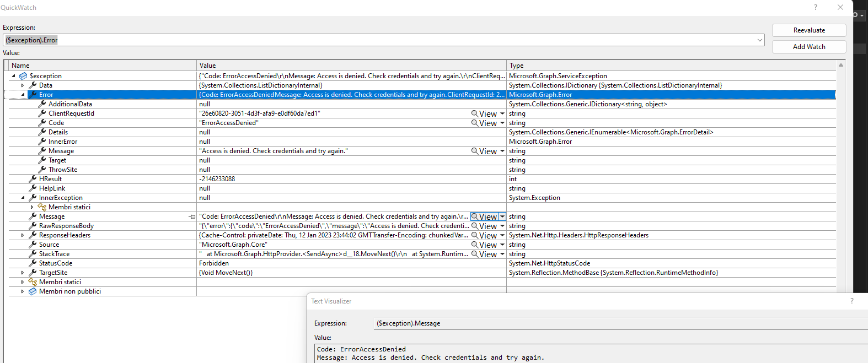The height and width of the screenshot is (363, 868).
Task: Select the System.Net.HttpStatusCode type cell
Action: coord(549,263)
